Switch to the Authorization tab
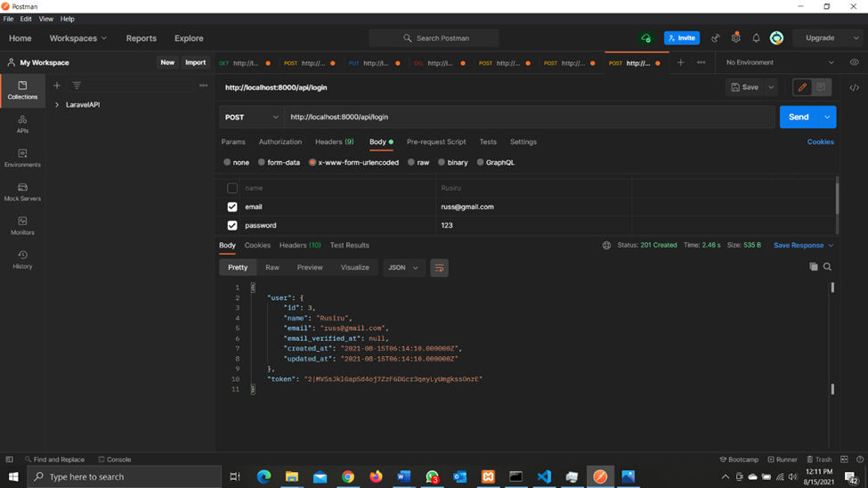This screenshot has height=488, width=868. 280,142
